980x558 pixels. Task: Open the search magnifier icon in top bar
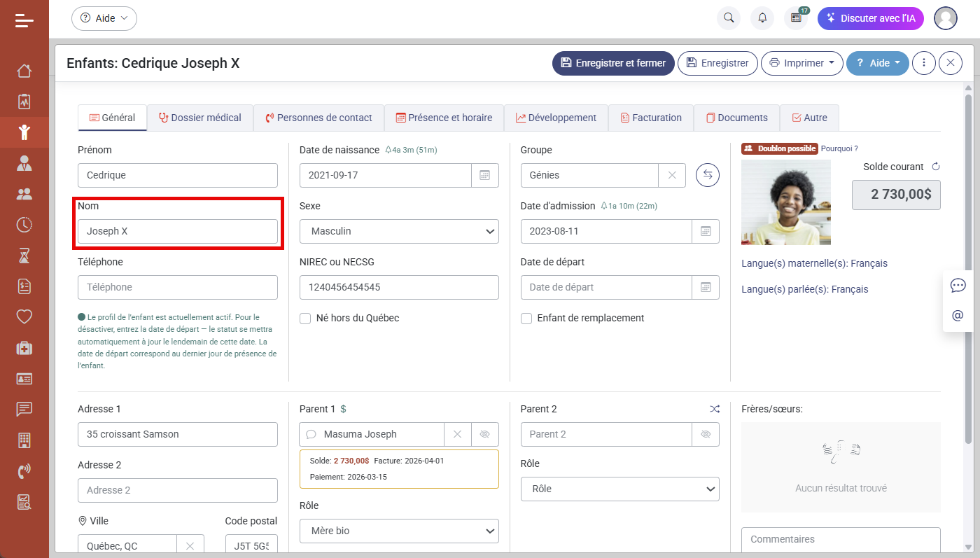[728, 18]
